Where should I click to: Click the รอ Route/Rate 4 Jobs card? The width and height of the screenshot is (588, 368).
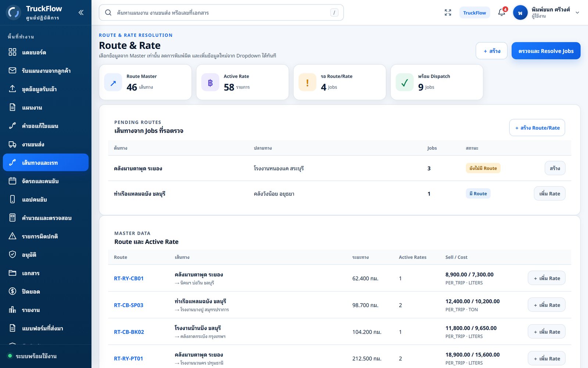pos(340,82)
